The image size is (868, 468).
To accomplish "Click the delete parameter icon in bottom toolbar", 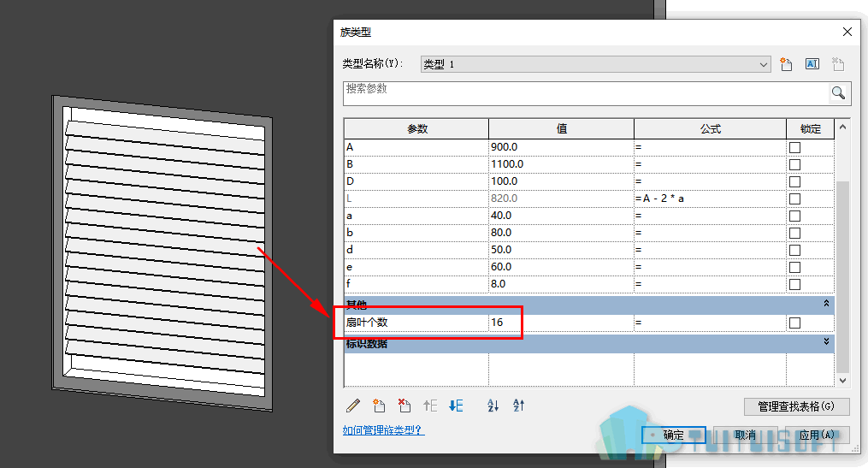I will coord(404,406).
